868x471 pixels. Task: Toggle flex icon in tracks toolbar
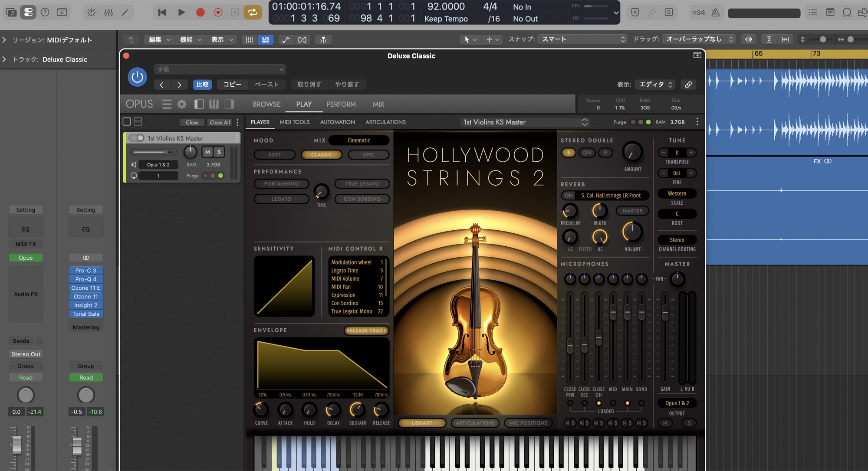(x=302, y=39)
